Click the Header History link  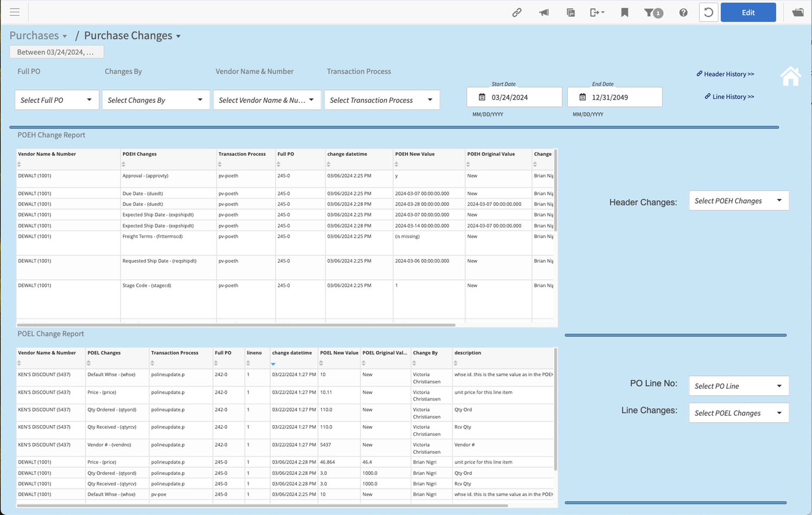(x=725, y=74)
